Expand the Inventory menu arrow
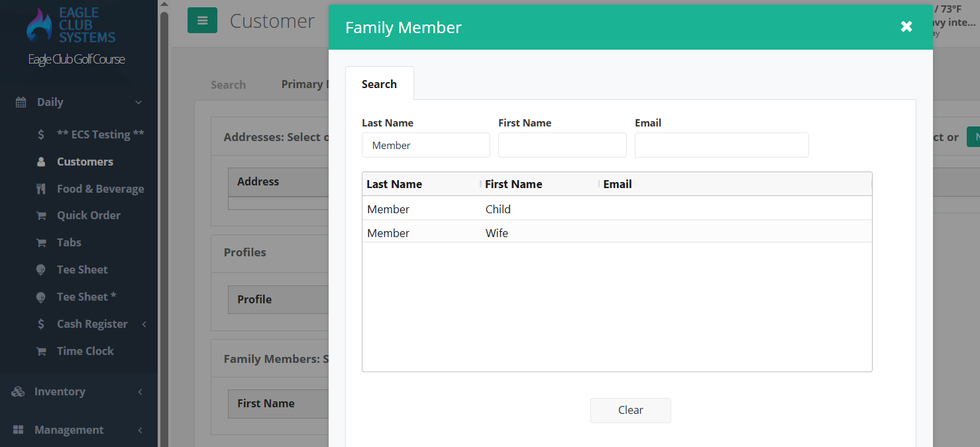 tap(140, 391)
